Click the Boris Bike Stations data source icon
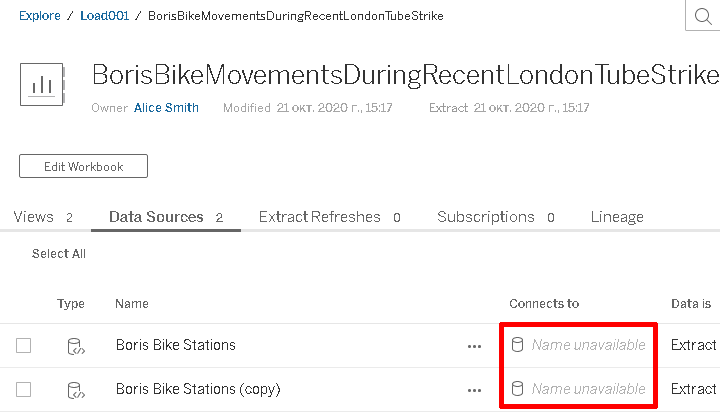Screen dimensions: 720x418 coord(76,346)
